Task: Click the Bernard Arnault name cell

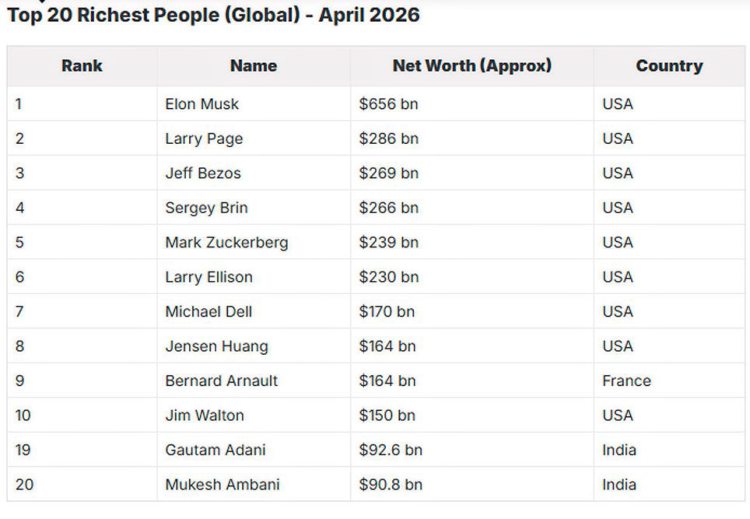Action: click(221, 381)
